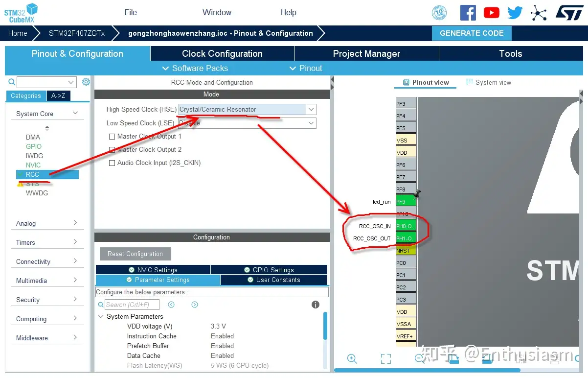Fit the chip to the view
Viewport: 588px width, 378px height.
(x=385, y=359)
